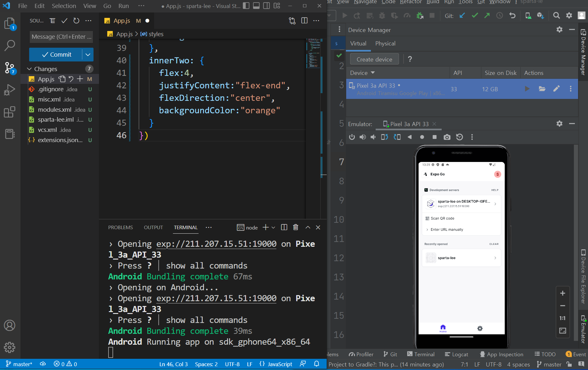588x370 pixels.
Task: Emulator Home circle button
Action: coord(422,137)
